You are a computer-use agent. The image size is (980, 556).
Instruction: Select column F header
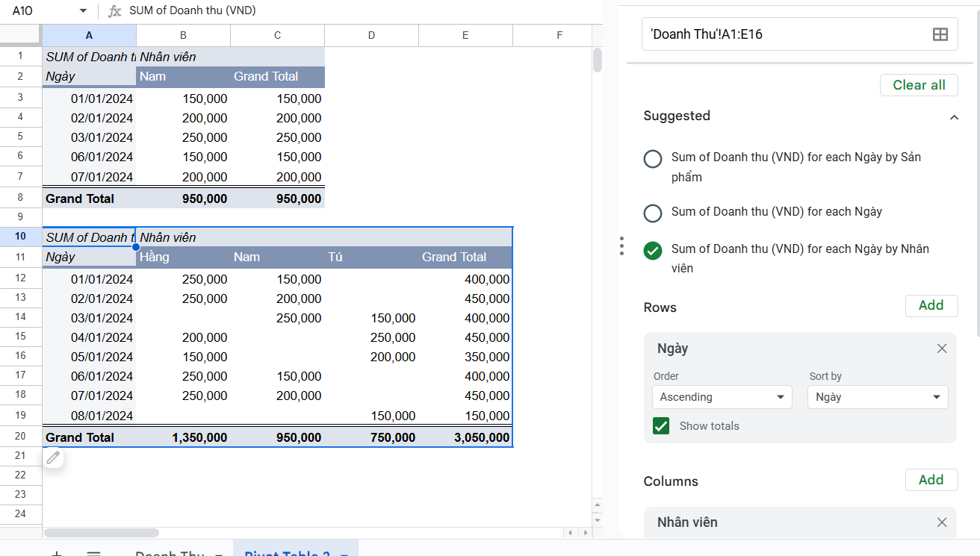pyautogui.click(x=559, y=35)
